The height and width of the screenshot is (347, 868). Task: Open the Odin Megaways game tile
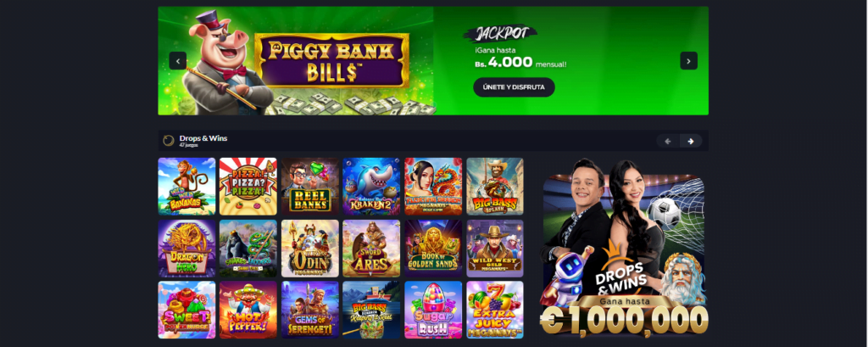click(x=310, y=249)
